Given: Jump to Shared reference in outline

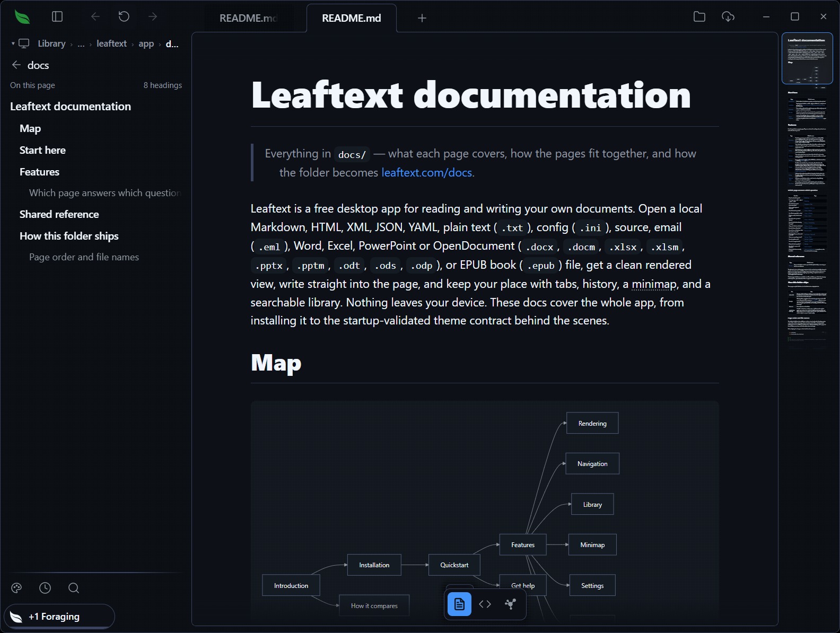Looking at the screenshot, I should pos(59,215).
